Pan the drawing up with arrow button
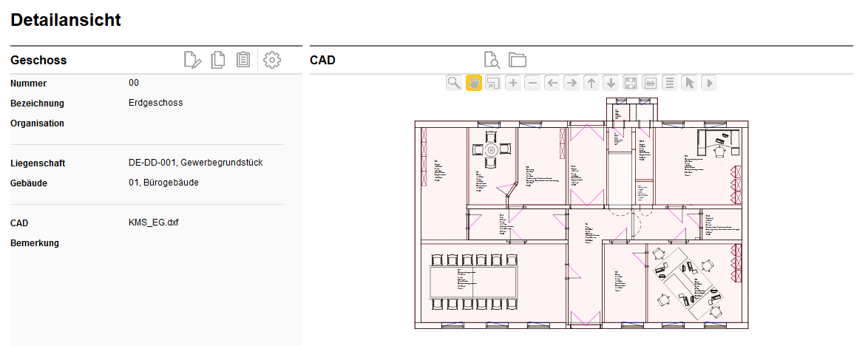The height and width of the screenshot is (346, 868). [x=591, y=83]
